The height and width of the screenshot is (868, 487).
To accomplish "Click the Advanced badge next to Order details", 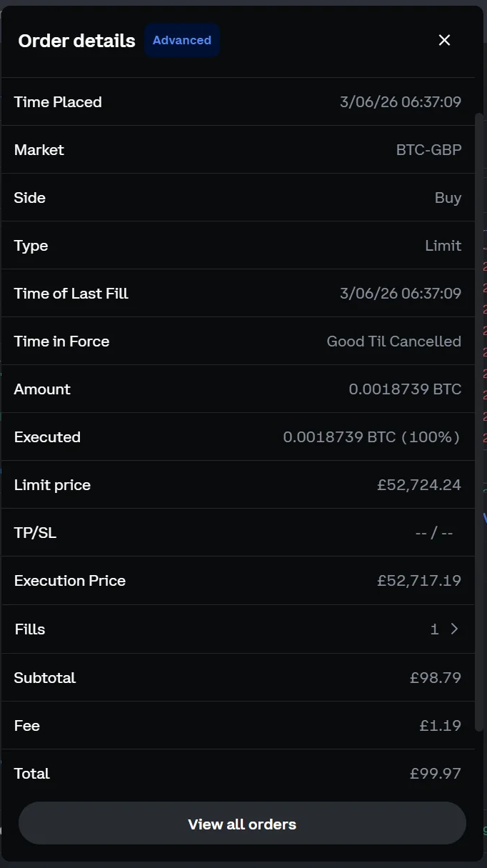I will [x=181, y=40].
